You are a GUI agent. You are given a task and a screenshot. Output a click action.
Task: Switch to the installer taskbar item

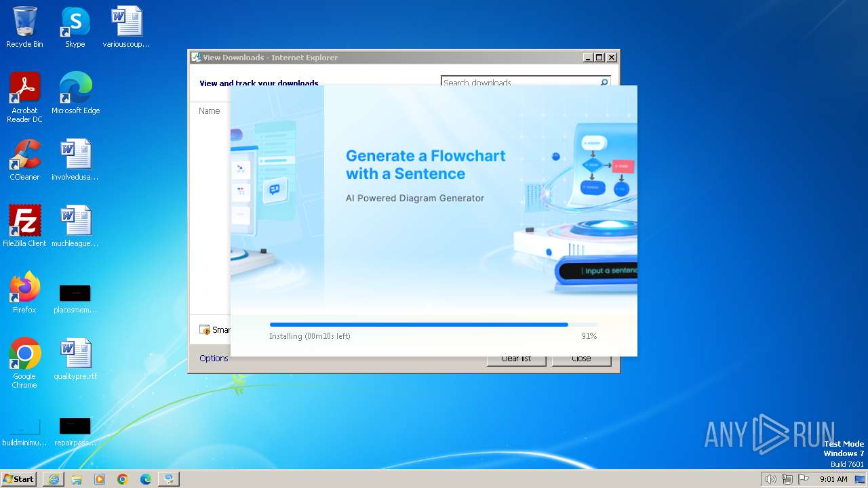pyautogui.click(x=169, y=479)
